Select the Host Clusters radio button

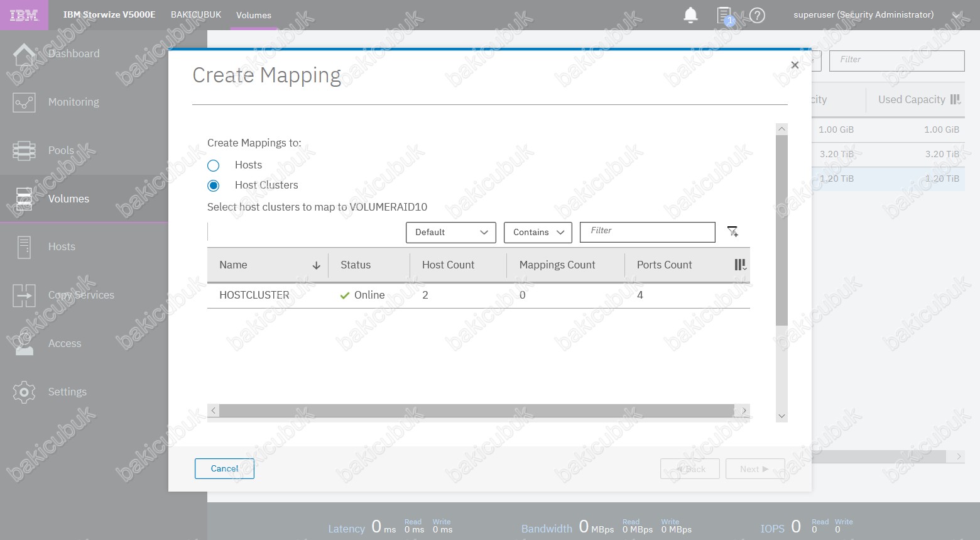point(214,185)
